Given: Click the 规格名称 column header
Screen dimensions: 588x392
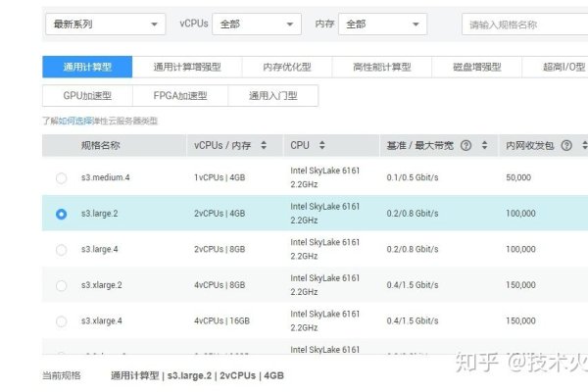Looking at the screenshot, I should pos(101,145).
